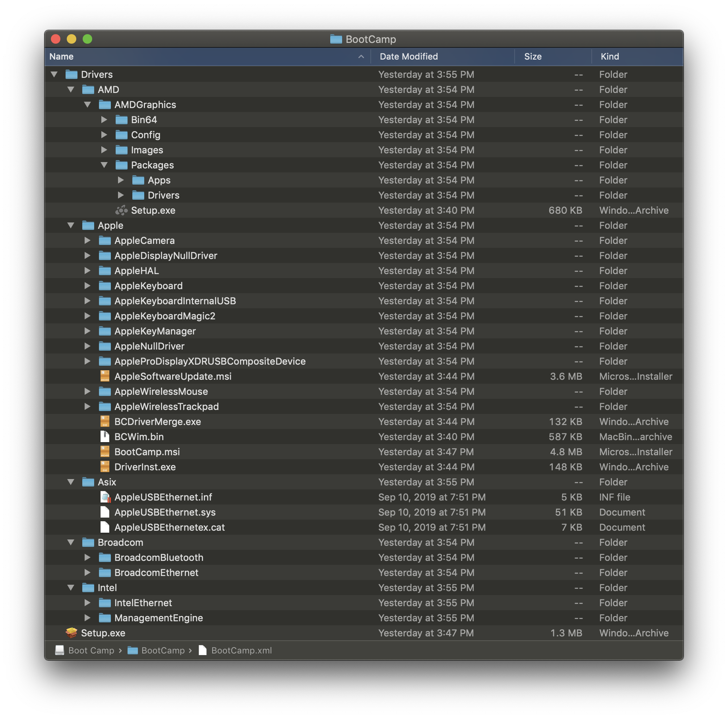Click the bottom Setup.exe package icon
This screenshot has width=728, height=719.
(72, 633)
